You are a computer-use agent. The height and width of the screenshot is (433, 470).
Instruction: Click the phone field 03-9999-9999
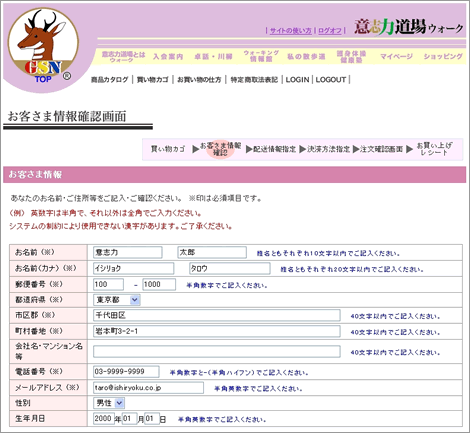(126, 372)
